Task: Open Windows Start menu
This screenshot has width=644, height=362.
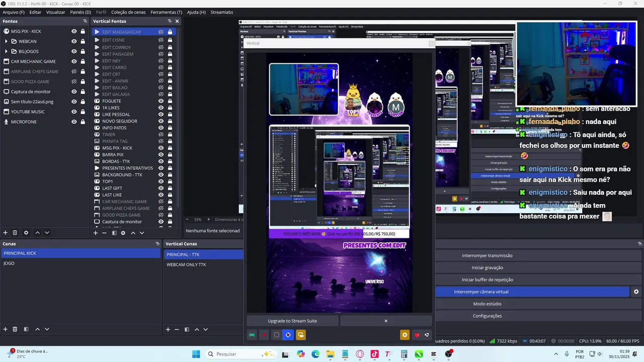Action: point(196,354)
